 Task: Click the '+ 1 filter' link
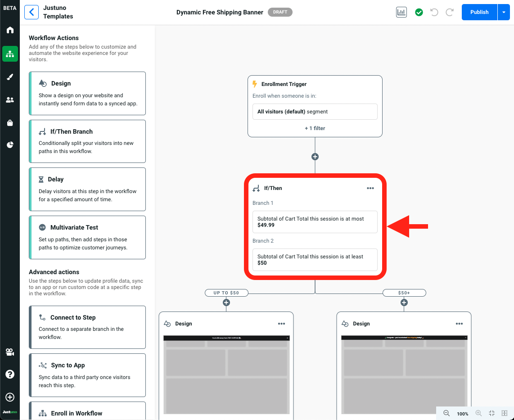[315, 128]
